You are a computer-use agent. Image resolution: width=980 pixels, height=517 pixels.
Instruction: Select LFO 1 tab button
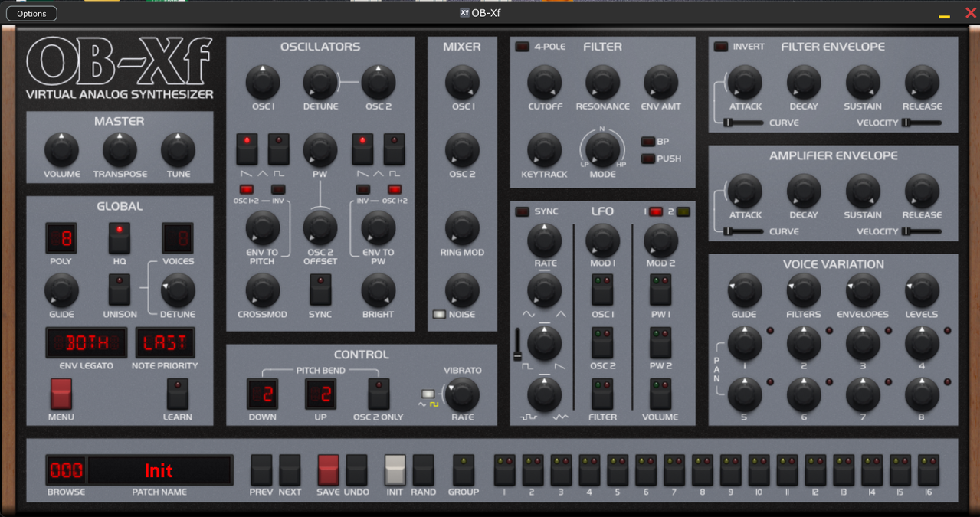[x=656, y=211]
